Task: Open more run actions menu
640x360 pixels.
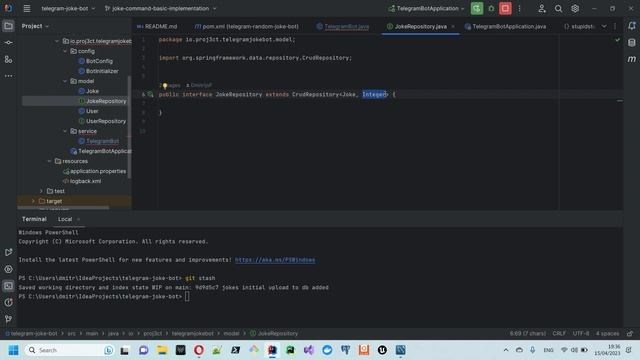Action: point(519,8)
